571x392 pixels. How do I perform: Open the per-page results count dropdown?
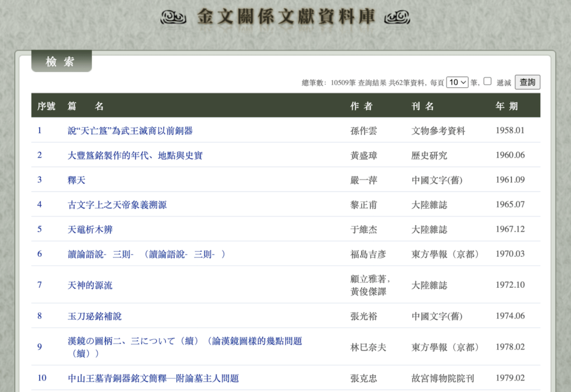[x=457, y=83]
